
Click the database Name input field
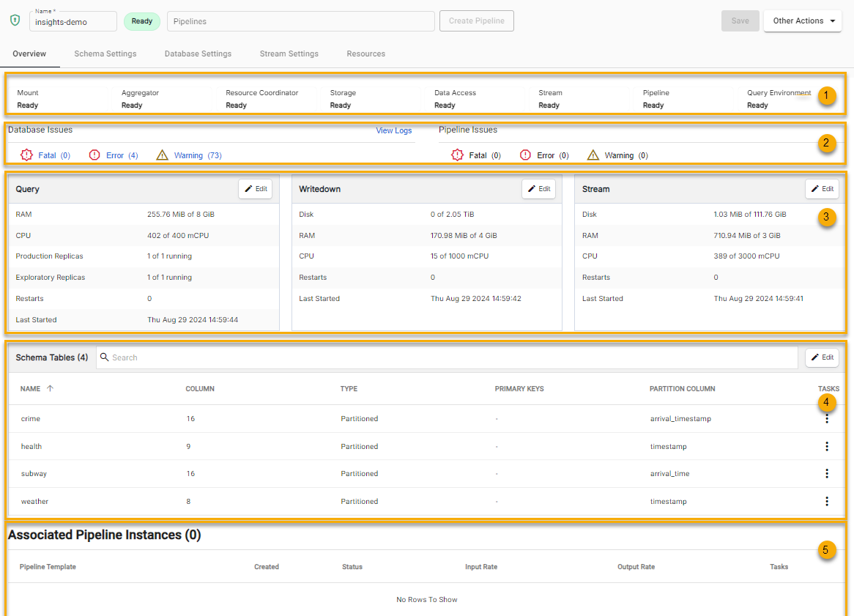(x=73, y=22)
